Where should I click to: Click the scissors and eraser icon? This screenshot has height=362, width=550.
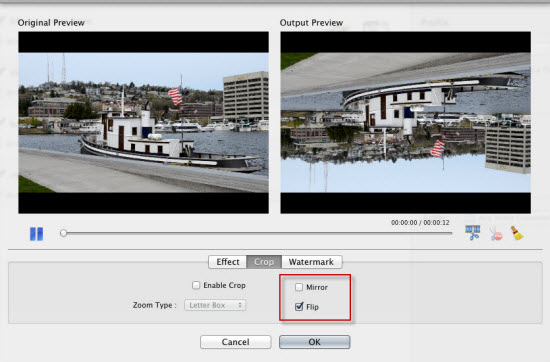496,234
